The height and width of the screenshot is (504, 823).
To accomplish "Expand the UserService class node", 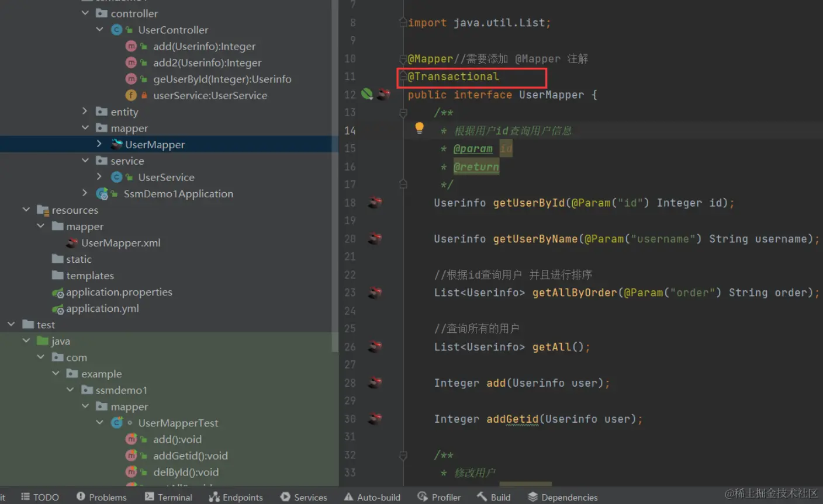I will pyautogui.click(x=99, y=176).
